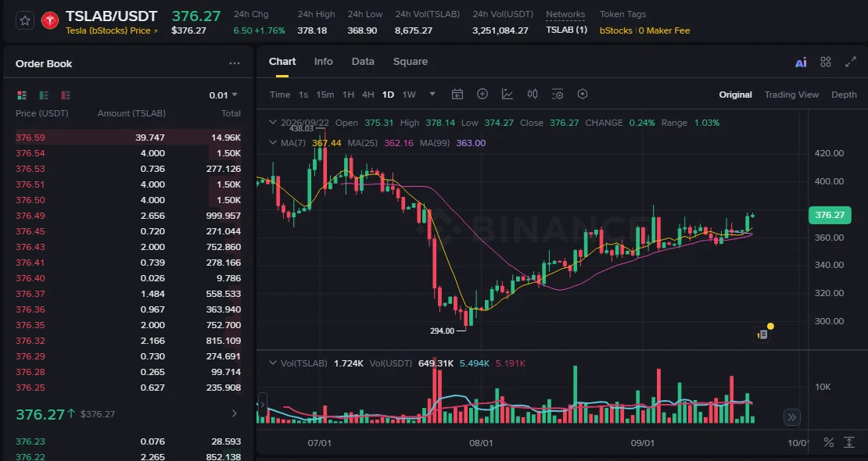Open order book options three-dot menu
868x461 pixels.
tap(235, 63)
